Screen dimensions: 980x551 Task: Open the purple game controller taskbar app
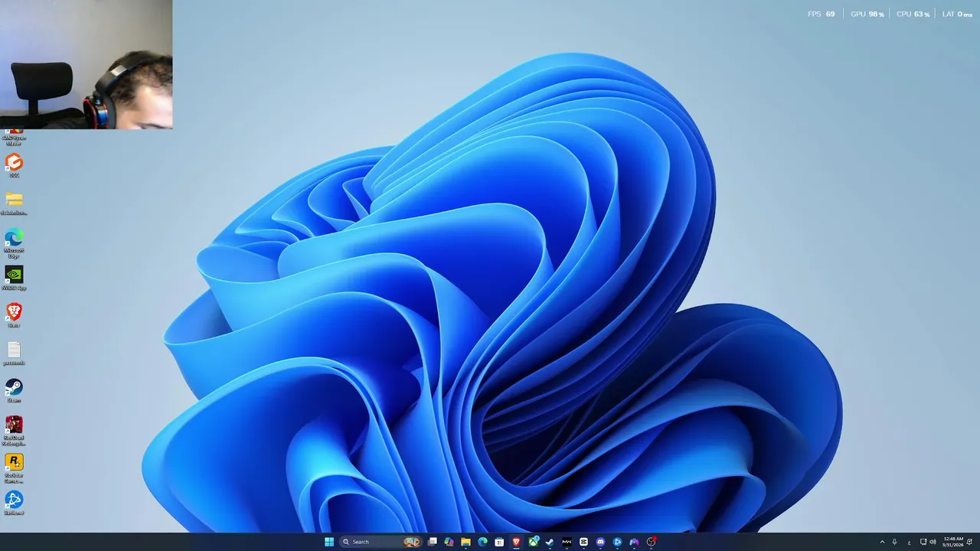634,542
